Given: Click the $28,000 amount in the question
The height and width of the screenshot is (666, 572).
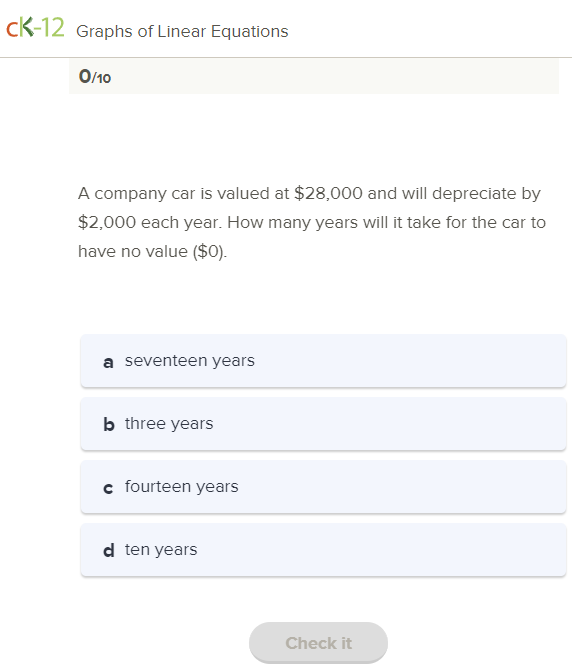Looking at the screenshot, I should pos(328,193).
